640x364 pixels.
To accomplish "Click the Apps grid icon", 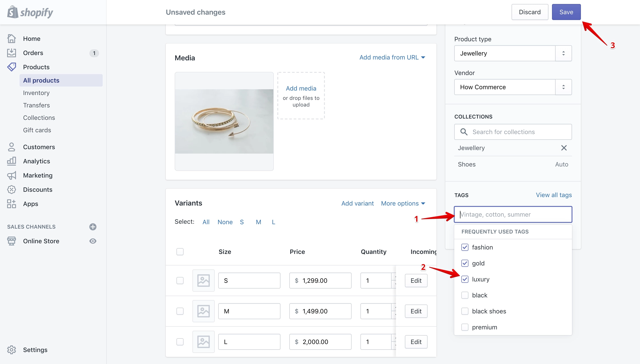I will pyautogui.click(x=12, y=204).
